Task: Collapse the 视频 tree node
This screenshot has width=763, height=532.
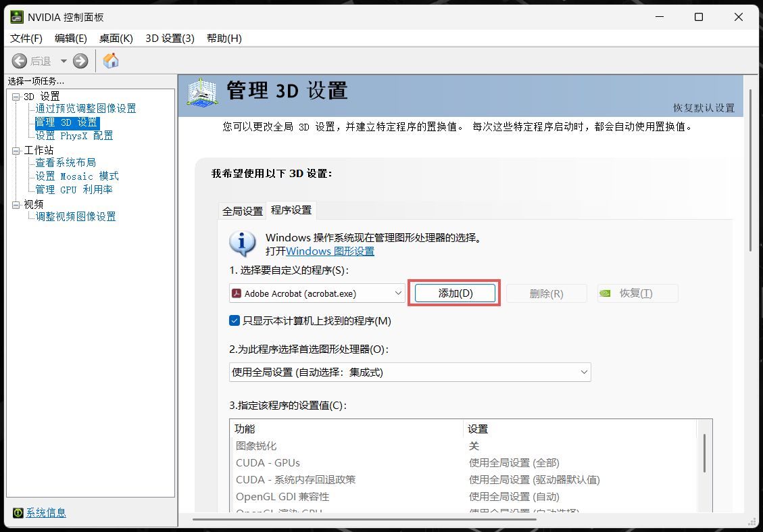Action: click(16, 204)
